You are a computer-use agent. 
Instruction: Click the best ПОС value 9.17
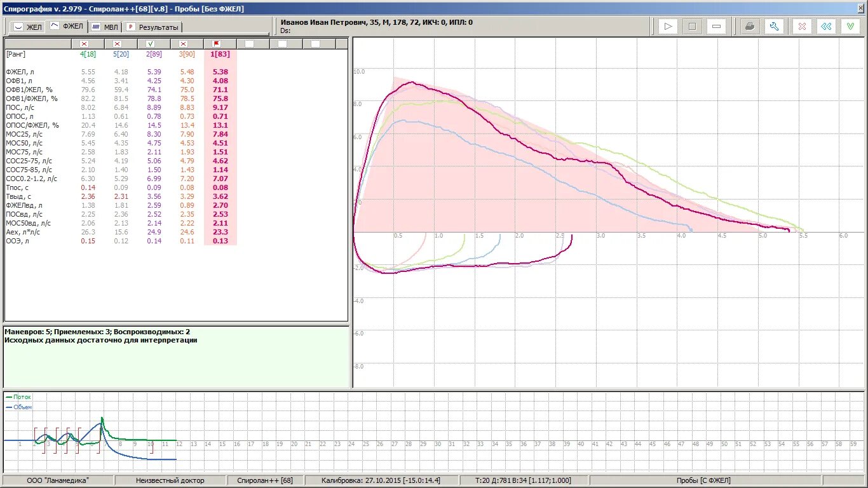[x=220, y=107]
